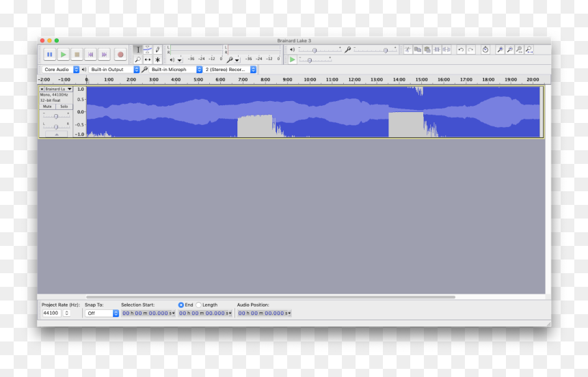This screenshot has height=377, width=588.
Task: Open the Core Audio host dropdown
Action: tap(60, 70)
